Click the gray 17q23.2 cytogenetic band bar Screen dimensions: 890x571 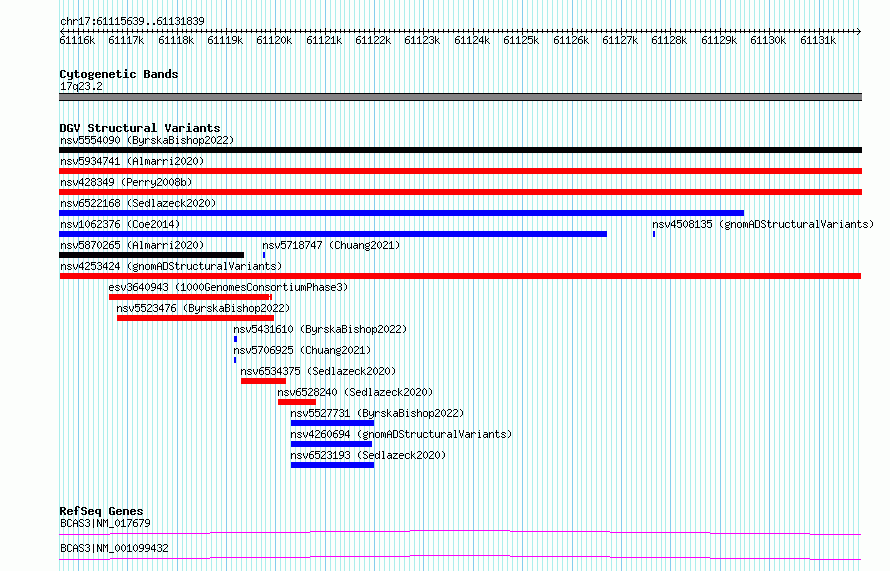pyautogui.click(x=460, y=97)
